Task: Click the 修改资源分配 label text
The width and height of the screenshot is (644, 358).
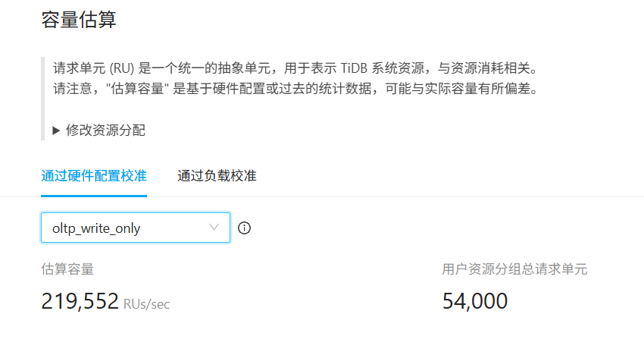Action: pos(105,130)
